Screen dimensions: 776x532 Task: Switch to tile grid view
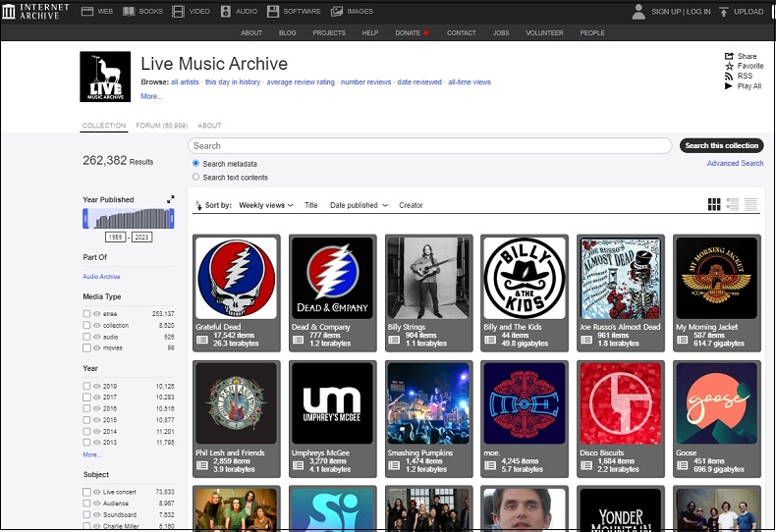[714, 204]
